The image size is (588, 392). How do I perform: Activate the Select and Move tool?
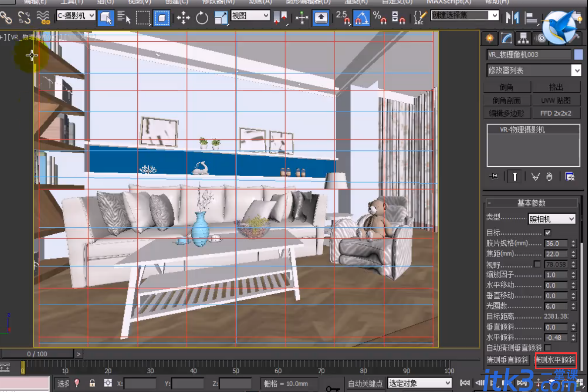tap(183, 18)
